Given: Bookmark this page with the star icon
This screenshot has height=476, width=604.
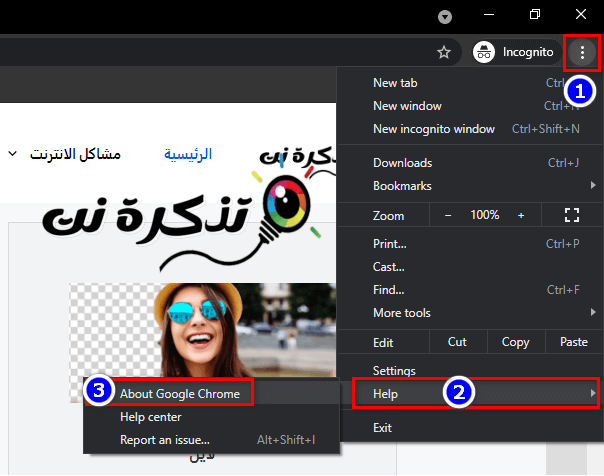Looking at the screenshot, I should click(444, 52).
